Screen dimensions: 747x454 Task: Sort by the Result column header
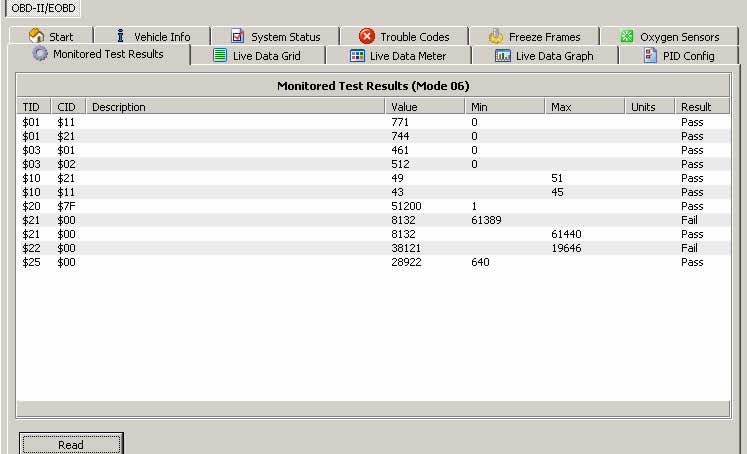[704, 107]
